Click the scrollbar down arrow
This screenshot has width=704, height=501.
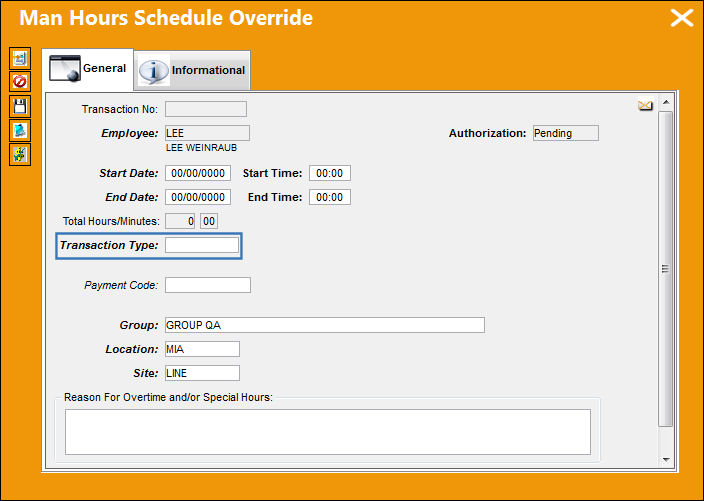[x=666, y=460]
